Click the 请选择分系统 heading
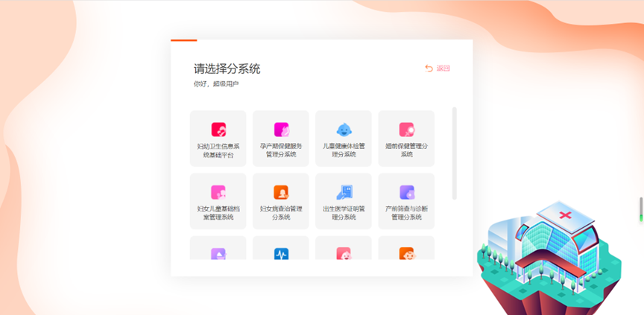The height and width of the screenshot is (315, 644). 227,69
